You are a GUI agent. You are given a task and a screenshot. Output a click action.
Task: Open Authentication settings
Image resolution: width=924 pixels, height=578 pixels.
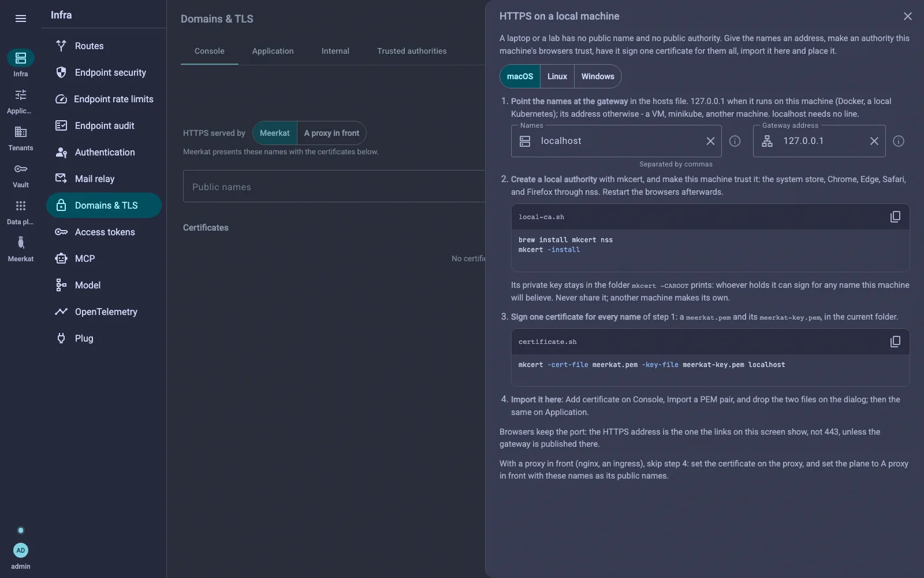(104, 152)
